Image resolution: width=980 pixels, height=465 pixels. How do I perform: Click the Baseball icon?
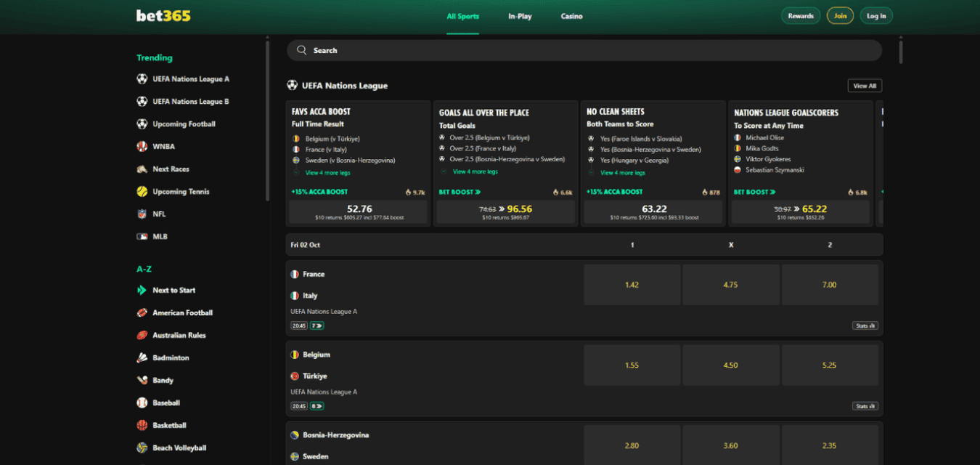[x=142, y=403]
